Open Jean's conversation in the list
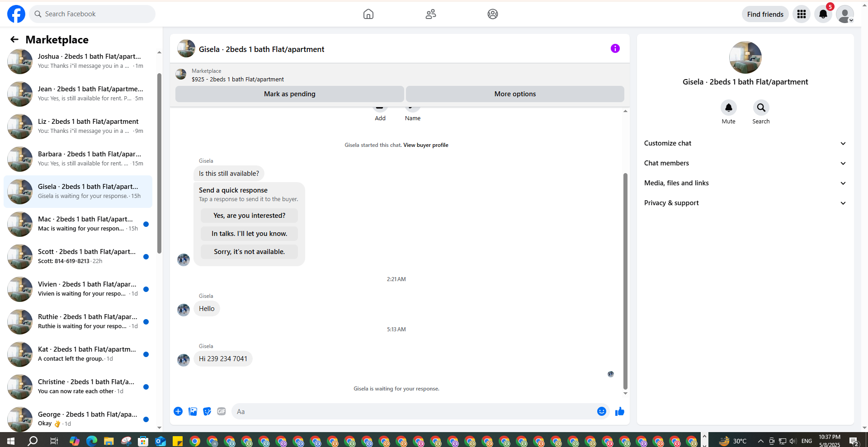This screenshot has width=868, height=447. tap(78, 94)
